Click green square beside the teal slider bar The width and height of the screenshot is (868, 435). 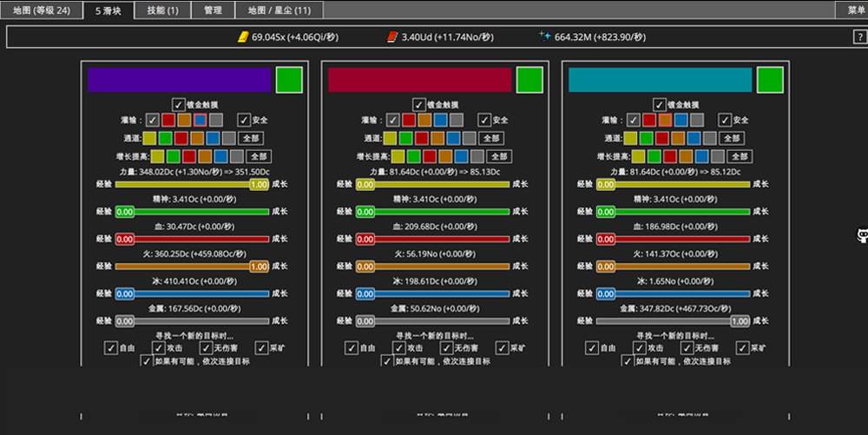pyautogui.click(x=770, y=80)
